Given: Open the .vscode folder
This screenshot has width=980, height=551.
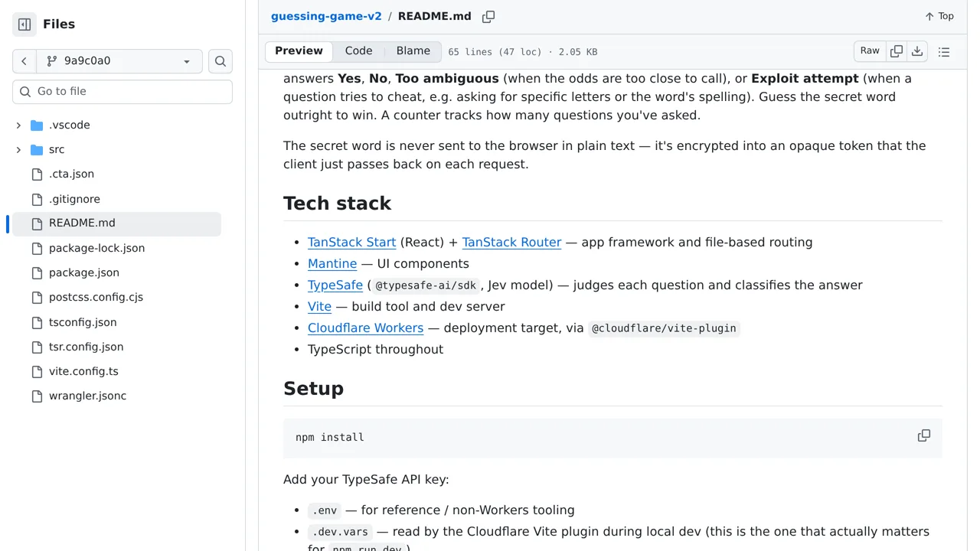Looking at the screenshot, I should point(69,125).
